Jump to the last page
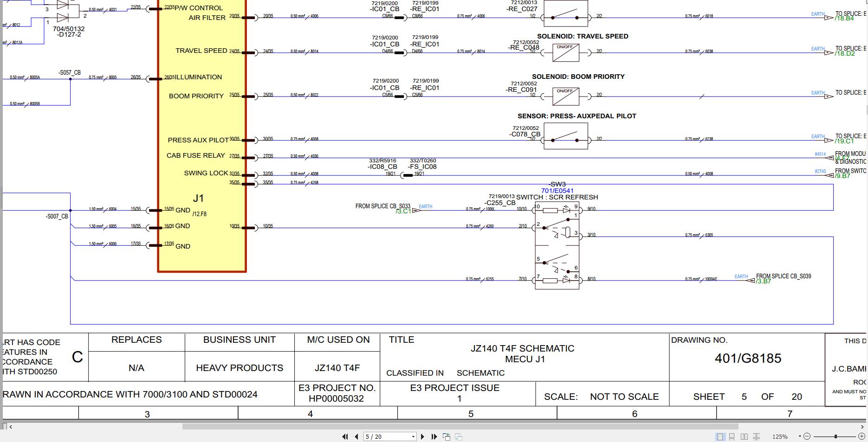Screen dimensions: 868x442 [x=434, y=436]
